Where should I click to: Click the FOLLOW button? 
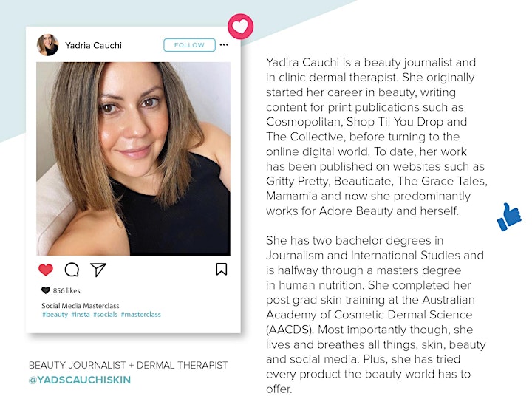click(x=189, y=45)
